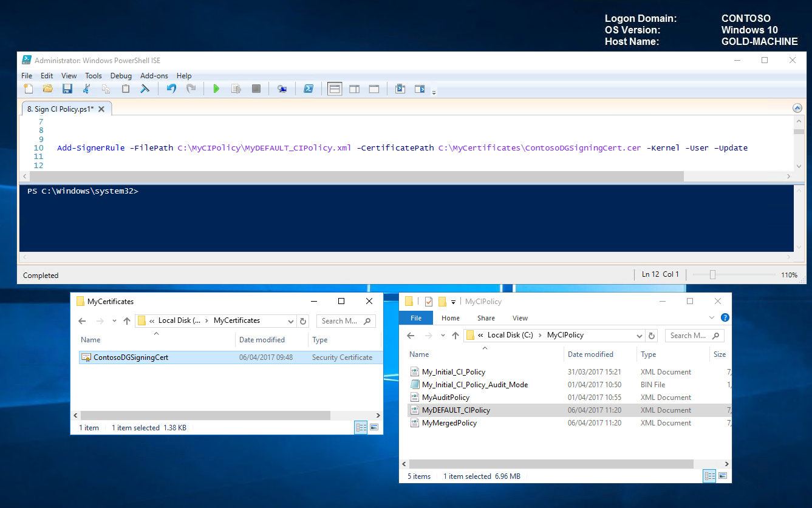Viewport: 812px width, 508px height.
Task: Save script using floppy disk icon
Action: [67, 89]
